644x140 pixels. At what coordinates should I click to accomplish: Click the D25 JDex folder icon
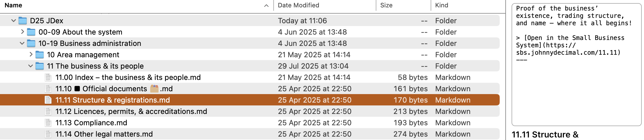(x=23, y=21)
